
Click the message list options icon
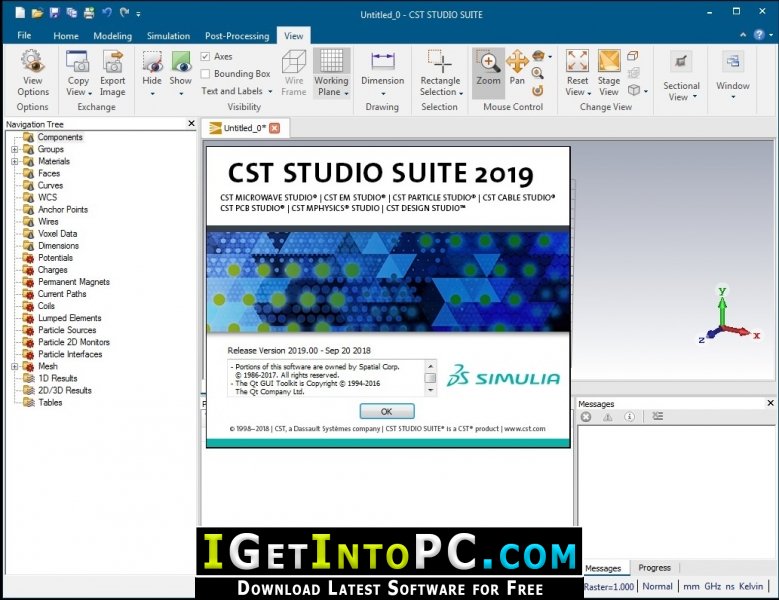657,416
